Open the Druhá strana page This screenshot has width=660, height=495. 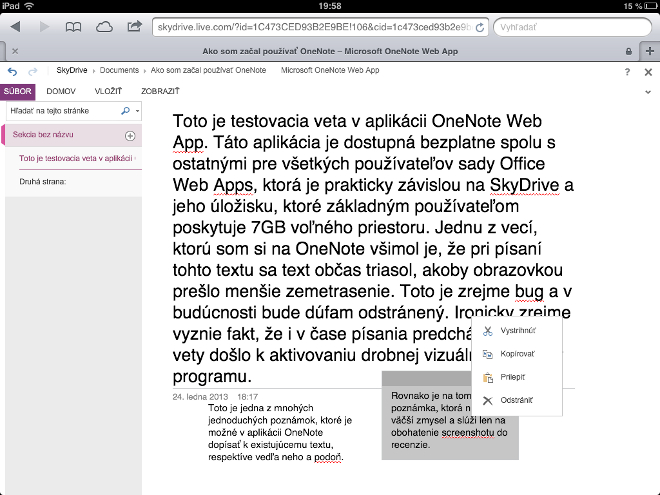coord(43,182)
